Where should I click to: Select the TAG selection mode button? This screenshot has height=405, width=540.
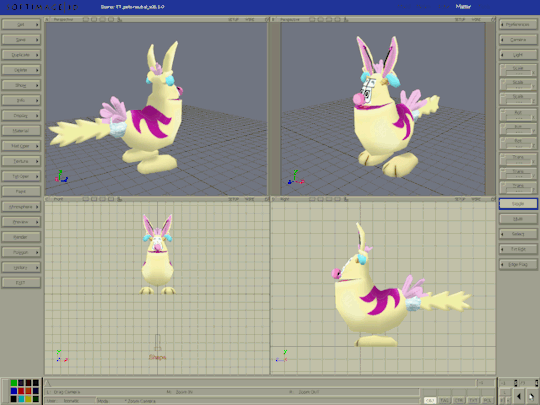(x=444, y=401)
